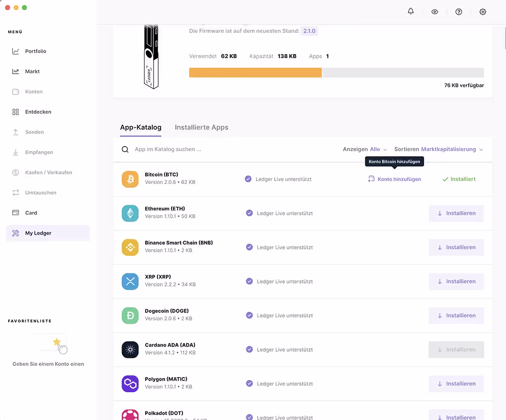Click the Kaufen / Verkaufen dollar icon
506x420 pixels.
tap(16, 172)
